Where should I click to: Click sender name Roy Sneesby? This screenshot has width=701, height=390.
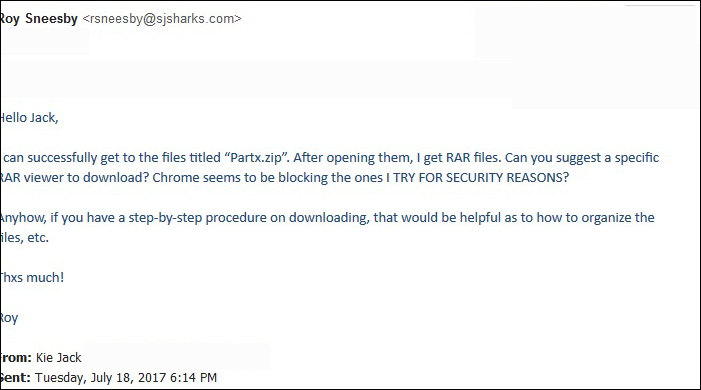(39, 19)
